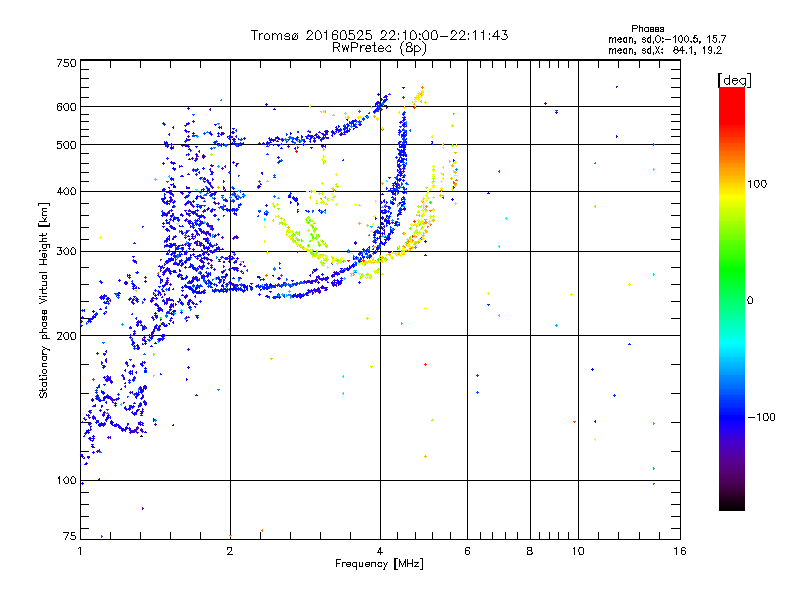Click the colorbar tick label '100'

pos(757,184)
